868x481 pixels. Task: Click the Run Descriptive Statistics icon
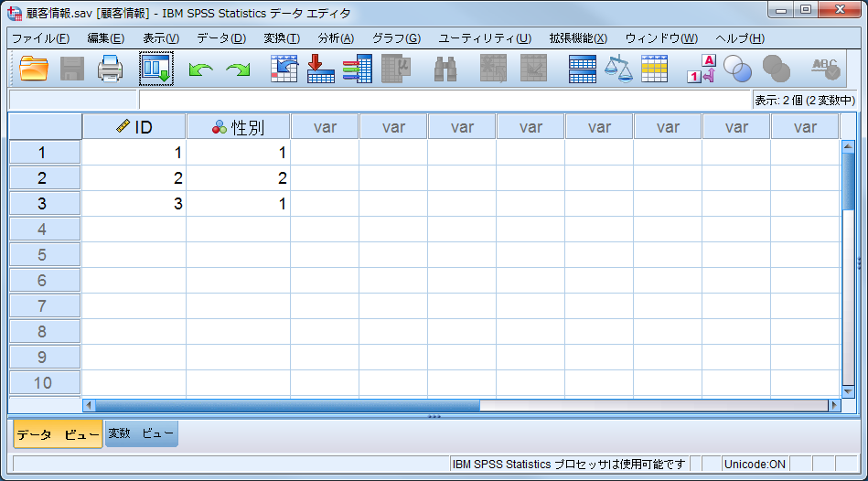tap(396, 69)
